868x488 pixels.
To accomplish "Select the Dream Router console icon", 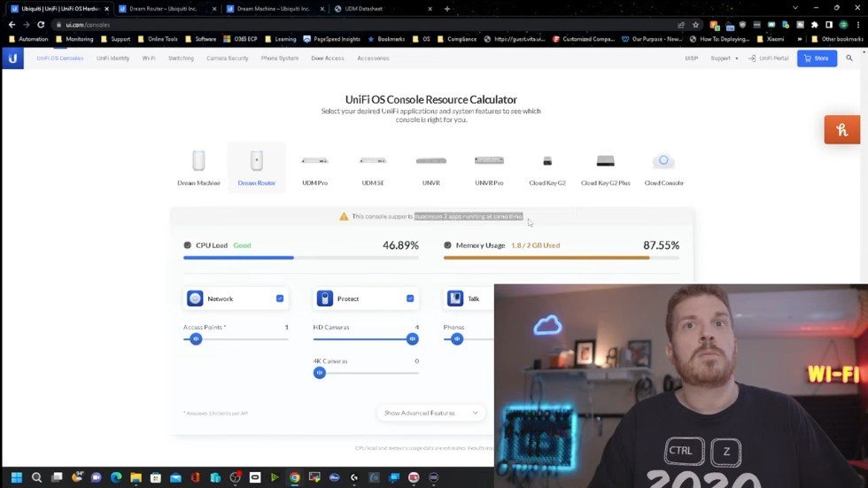I will click(x=256, y=160).
